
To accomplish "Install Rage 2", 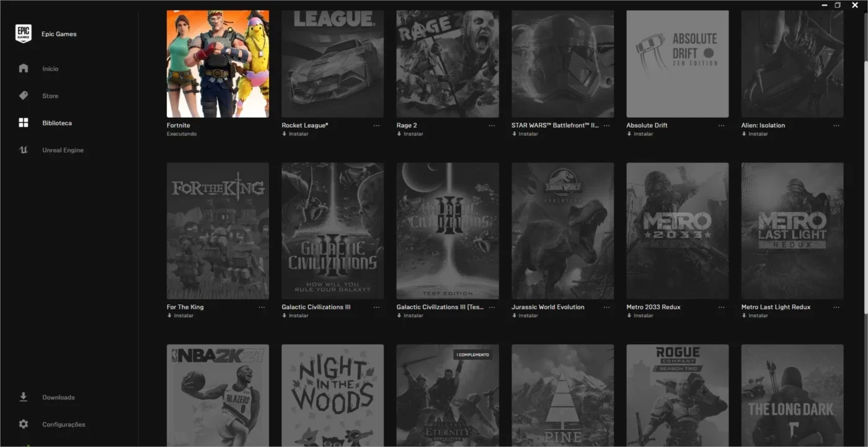I will pos(410,134).
